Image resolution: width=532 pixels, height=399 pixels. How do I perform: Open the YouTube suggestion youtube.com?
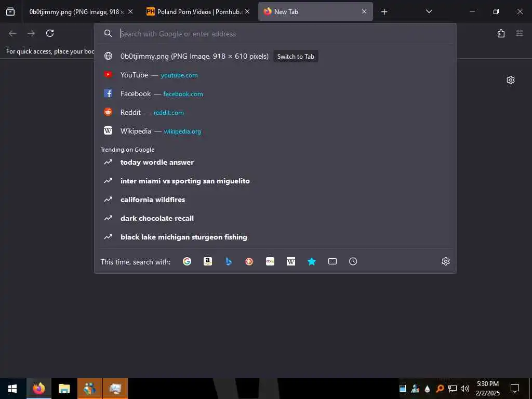click(x=275, y=75)
